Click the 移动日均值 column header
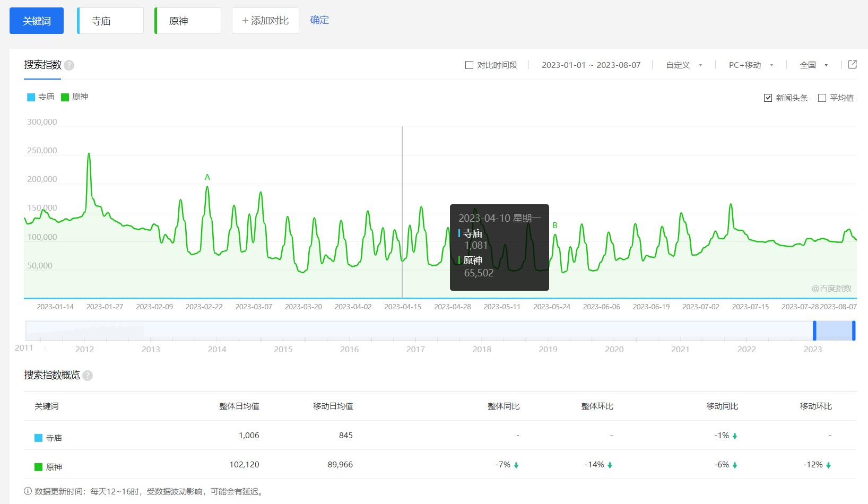This screenshot has height=504, width=868. (333, 406)
